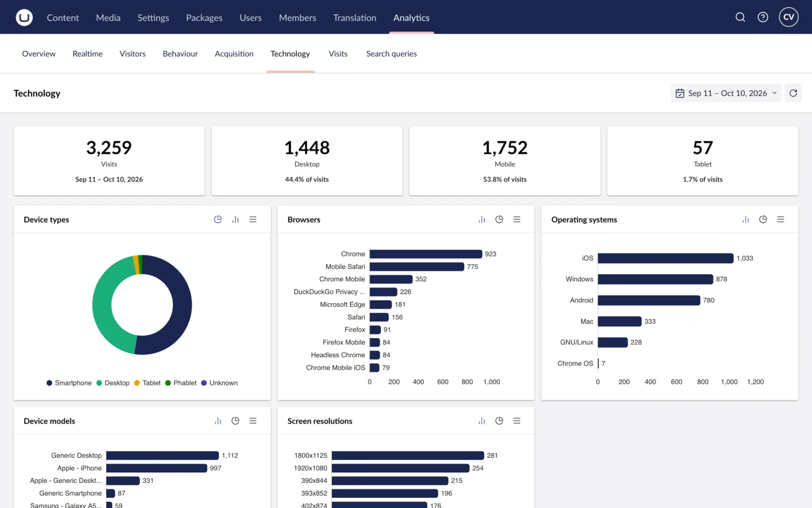Switch Browsers card to pie chart view
Screen dimensions: 812x508
click(499, 219)
